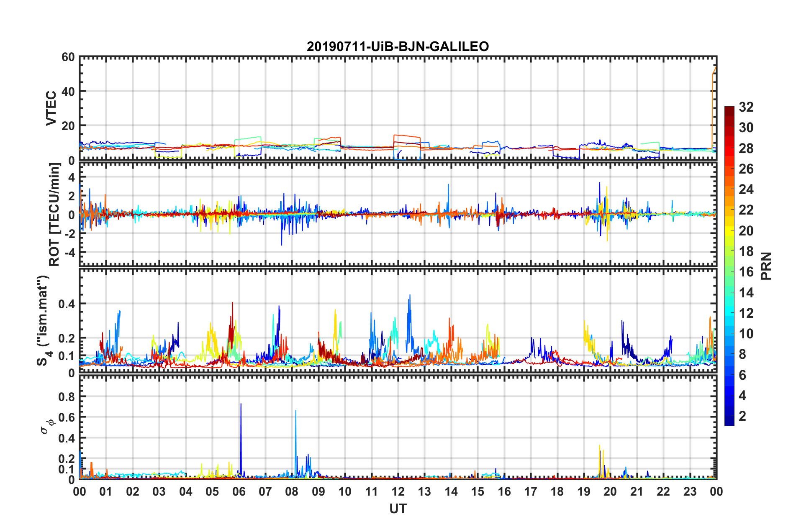Click the colorbar tick label 24
Screen dimensions: 796x532
(746, 189)
